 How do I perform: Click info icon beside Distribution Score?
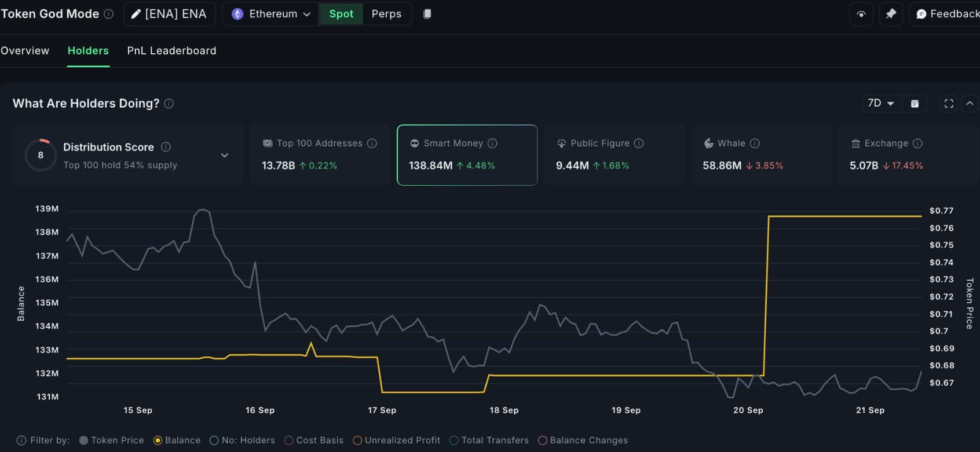point(166,147)
